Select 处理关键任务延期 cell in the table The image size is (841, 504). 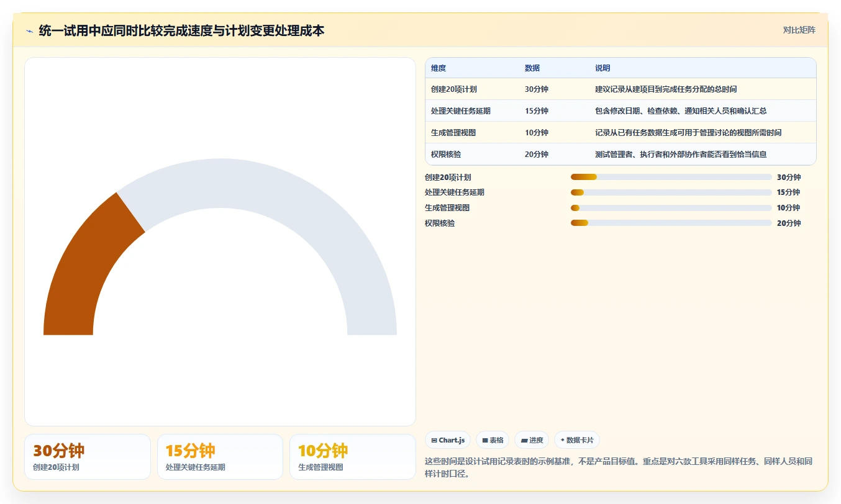(461, 111)
